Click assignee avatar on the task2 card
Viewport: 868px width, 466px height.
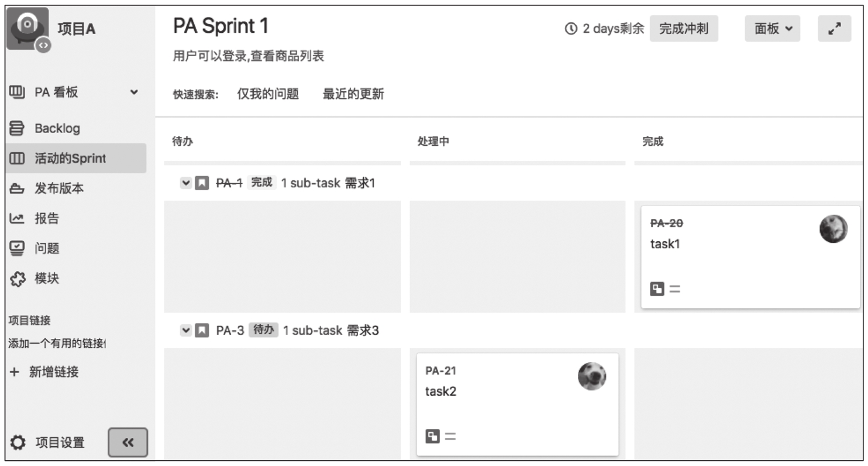pos(592,376)
